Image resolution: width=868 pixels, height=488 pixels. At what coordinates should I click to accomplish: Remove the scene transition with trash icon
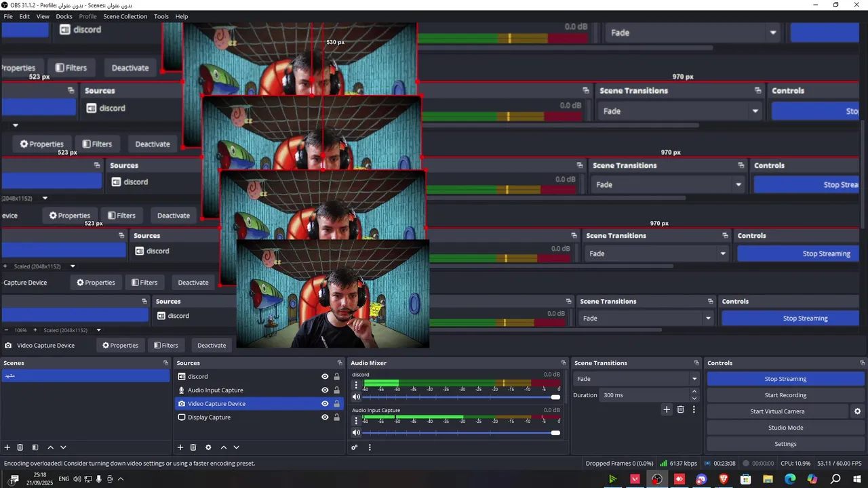[x=681, y=409]
